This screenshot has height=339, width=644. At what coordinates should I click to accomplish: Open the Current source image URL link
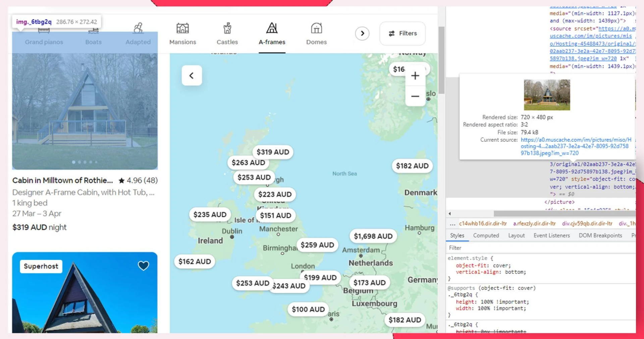point(576,146)
